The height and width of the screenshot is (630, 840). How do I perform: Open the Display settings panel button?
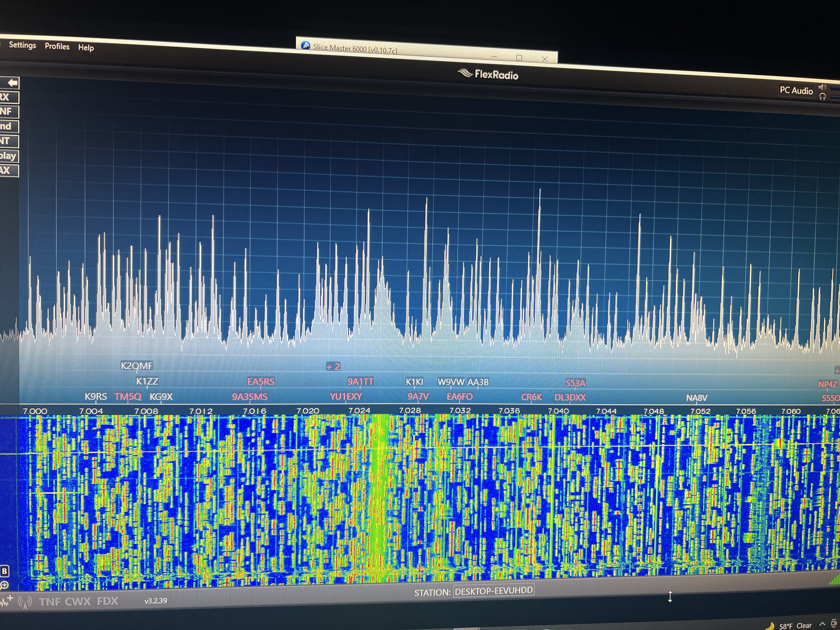[x=9, y=156]
